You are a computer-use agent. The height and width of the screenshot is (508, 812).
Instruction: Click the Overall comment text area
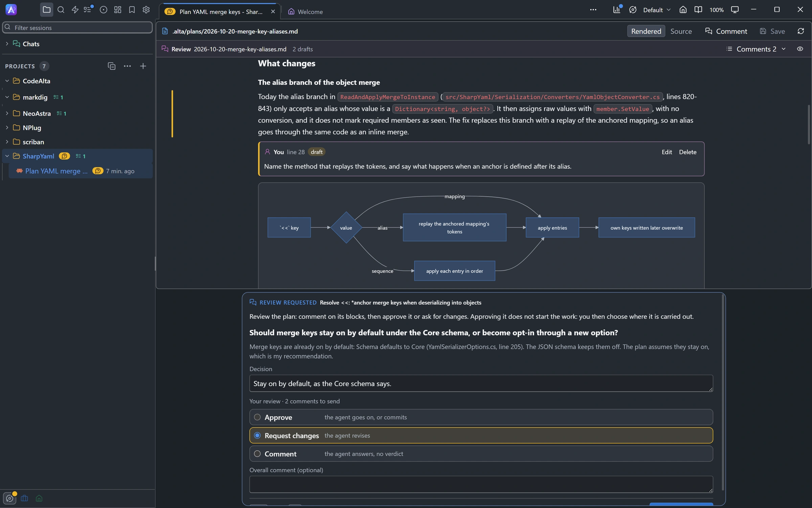(481, 484)
